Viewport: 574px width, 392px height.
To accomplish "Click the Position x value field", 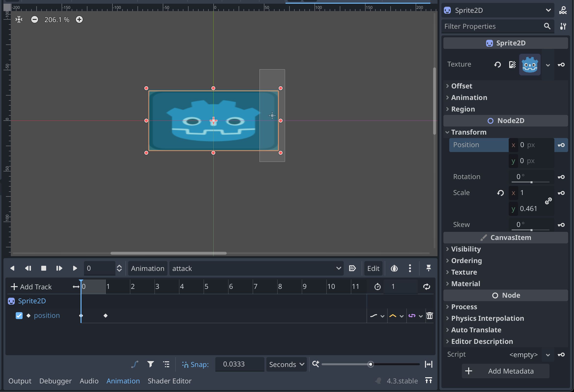I will coord(531,145).
